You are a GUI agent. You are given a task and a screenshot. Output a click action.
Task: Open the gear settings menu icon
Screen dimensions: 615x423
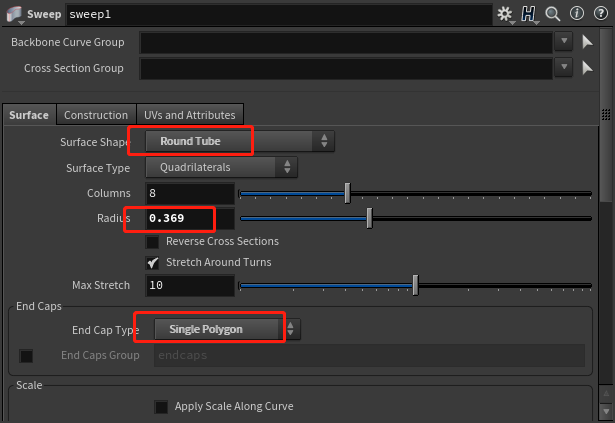pyautogui.click(x=505, y=14)
